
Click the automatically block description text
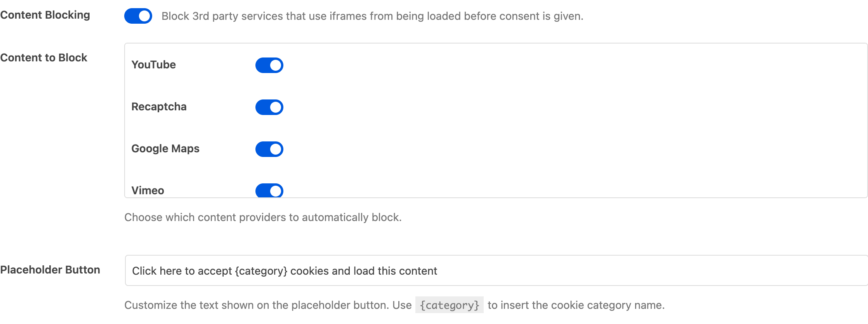click(263, 218)
